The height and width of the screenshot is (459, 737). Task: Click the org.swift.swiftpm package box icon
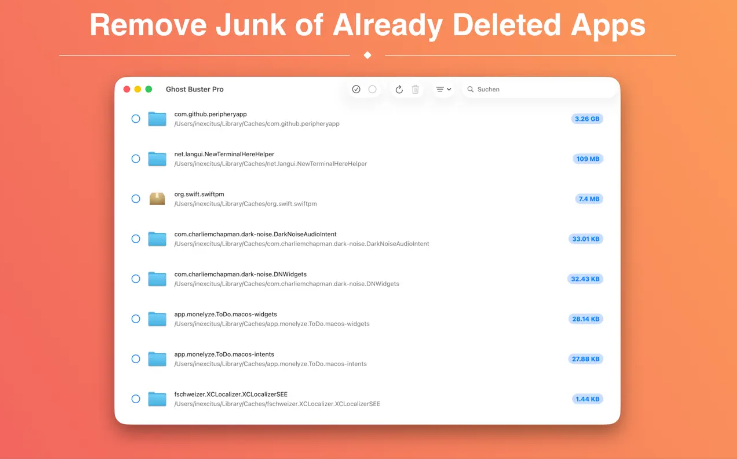(x=157, y=199)
